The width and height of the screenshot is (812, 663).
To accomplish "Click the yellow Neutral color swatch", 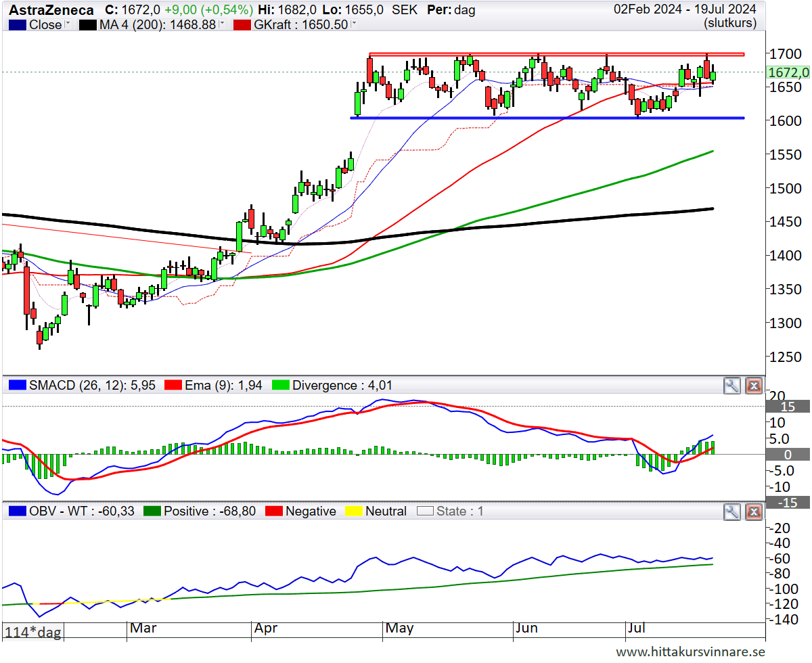I will click(354, 511).
